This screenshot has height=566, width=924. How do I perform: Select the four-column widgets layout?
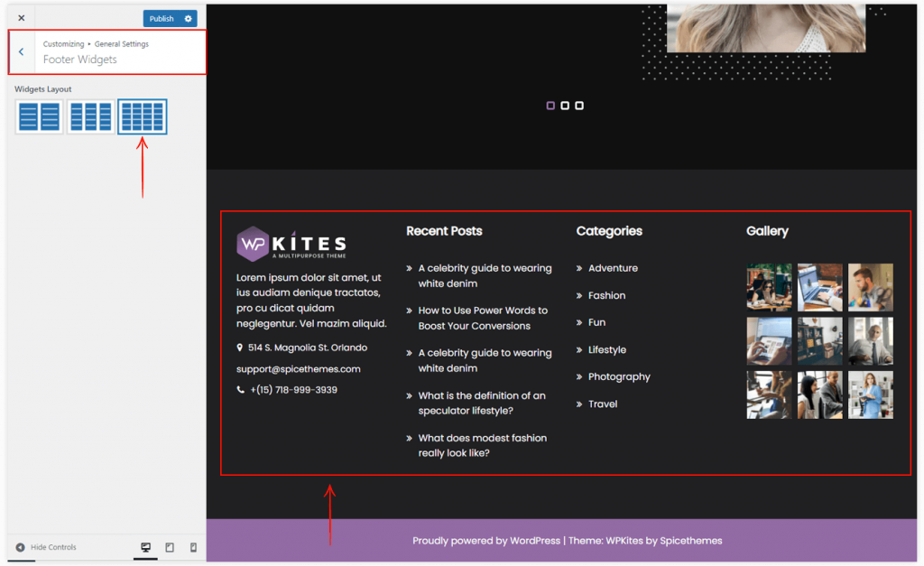coord(142,116)
